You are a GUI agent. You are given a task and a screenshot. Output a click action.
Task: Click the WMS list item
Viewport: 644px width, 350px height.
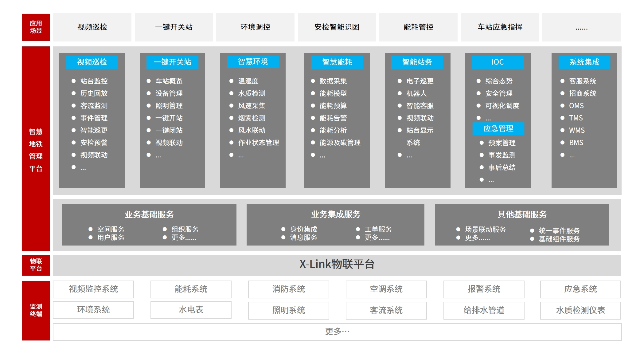577,130
